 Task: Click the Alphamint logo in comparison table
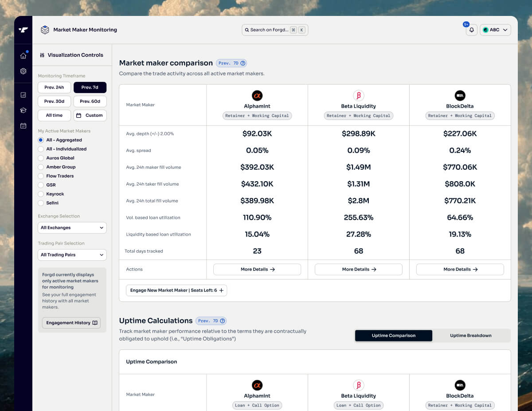point(257,96)
